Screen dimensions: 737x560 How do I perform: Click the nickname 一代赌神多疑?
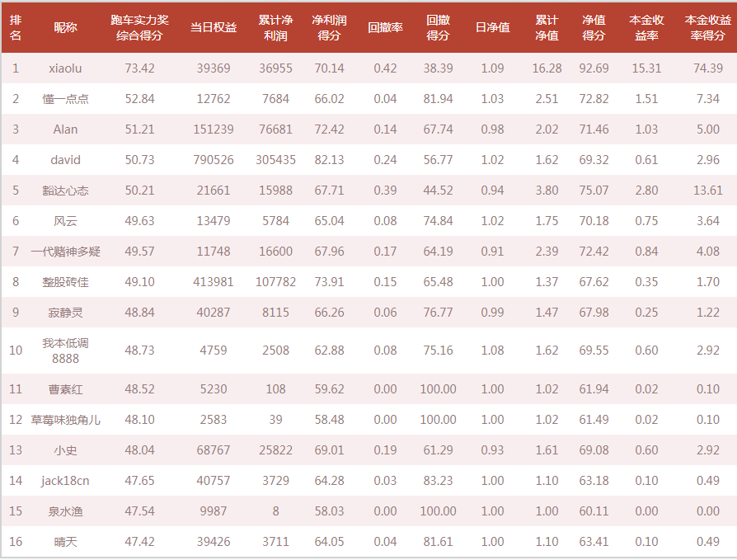click(65, 252)
